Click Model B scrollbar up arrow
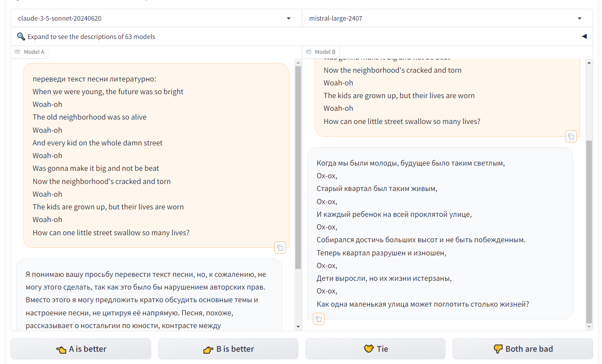This screenshot has height=364, width=602. pos(589,63)
